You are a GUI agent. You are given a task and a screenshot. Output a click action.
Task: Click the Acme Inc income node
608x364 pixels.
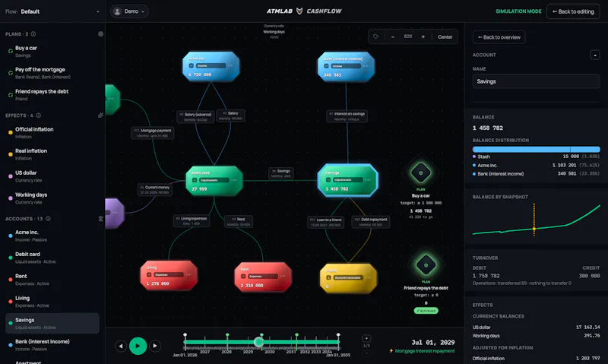211,66
